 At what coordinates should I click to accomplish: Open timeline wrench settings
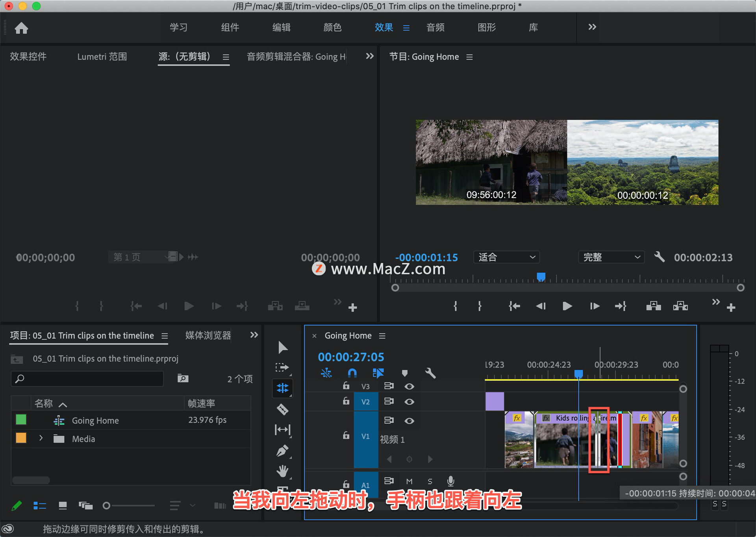(x=430, y=373)
